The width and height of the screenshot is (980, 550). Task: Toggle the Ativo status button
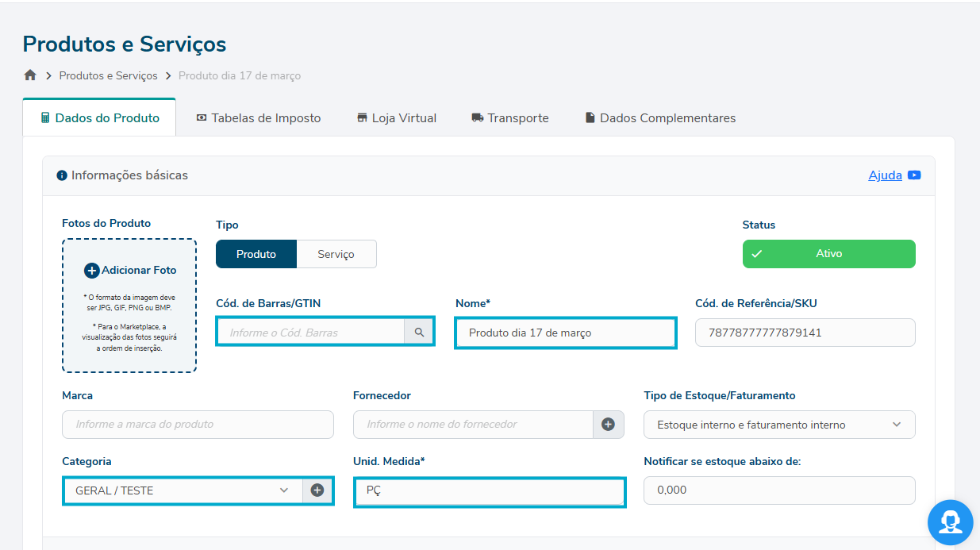point(828,254)
